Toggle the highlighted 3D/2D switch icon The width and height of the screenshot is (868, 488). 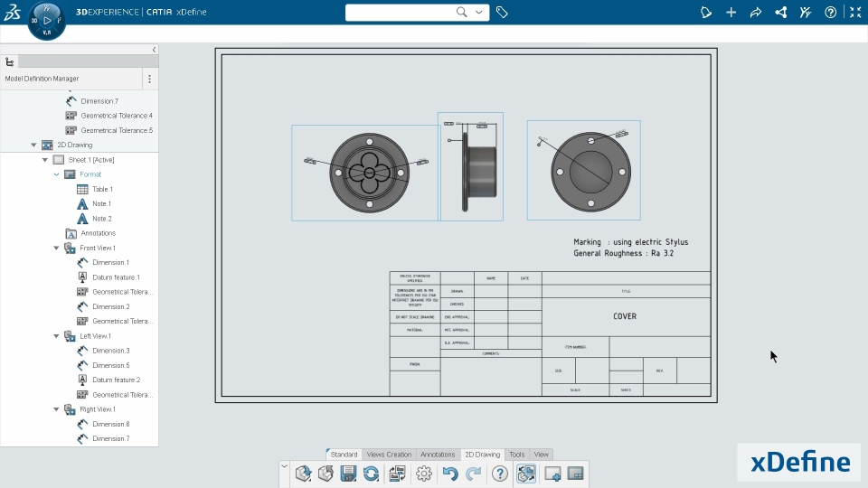tap(526, 474)
